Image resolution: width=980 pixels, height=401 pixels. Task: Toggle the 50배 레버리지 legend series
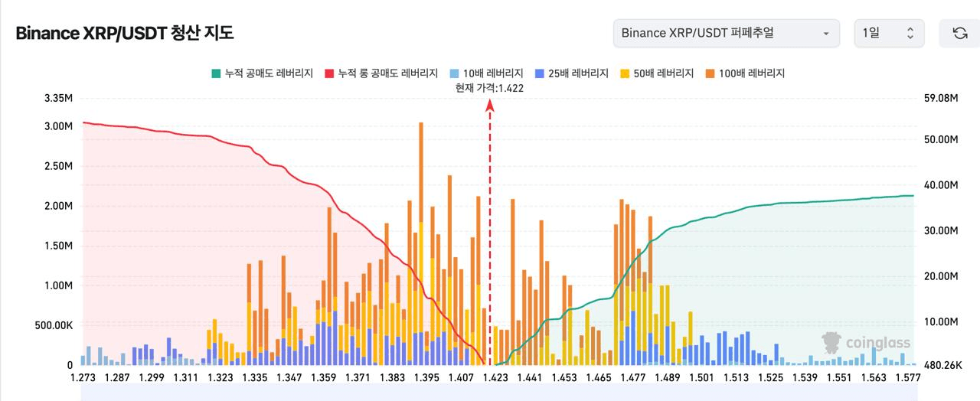click(x=657, y=73)
